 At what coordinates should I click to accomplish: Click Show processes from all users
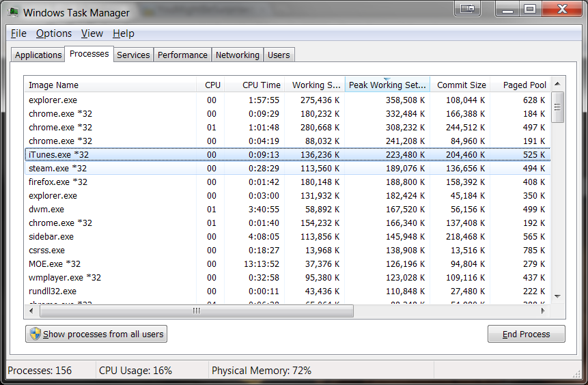[x=96, y=334]
